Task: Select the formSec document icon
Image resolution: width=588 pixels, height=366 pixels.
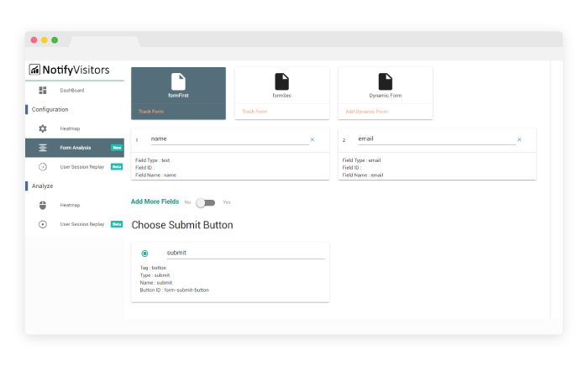Action: (281, 81)
